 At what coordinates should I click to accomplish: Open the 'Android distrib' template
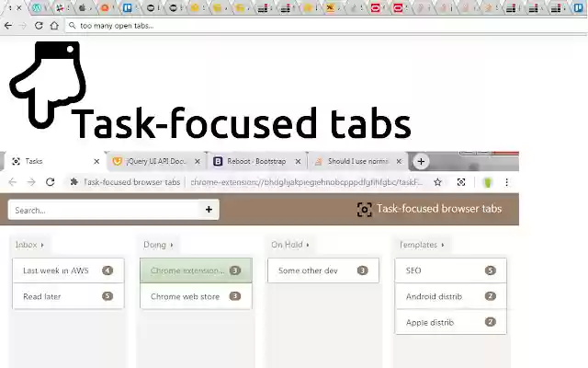(451, 296)
